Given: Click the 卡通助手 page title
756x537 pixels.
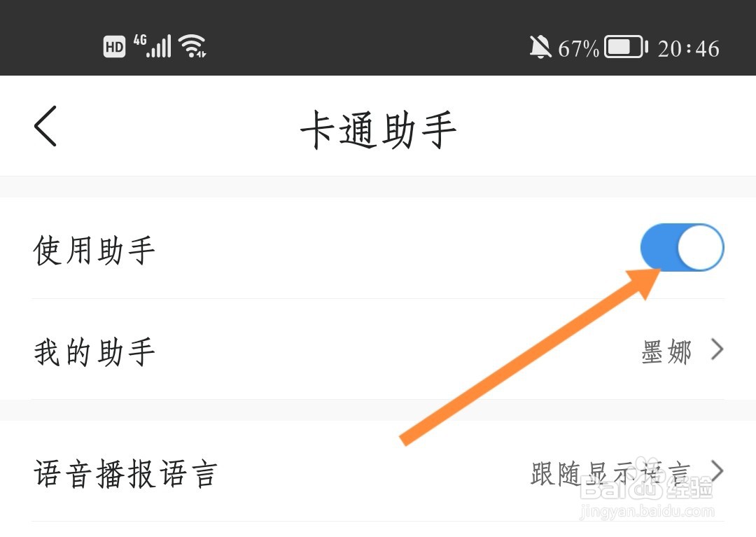Looking at the screenshot, I should pos(378,130).
